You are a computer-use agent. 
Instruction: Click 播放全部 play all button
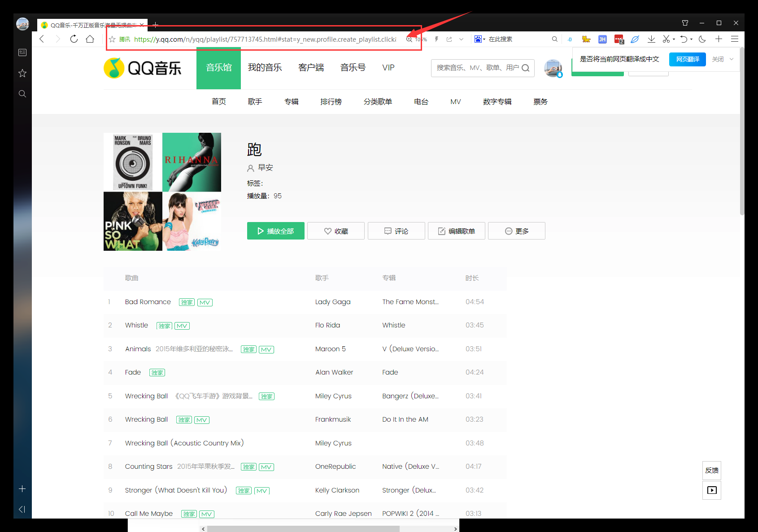click(x=276, y=231)
